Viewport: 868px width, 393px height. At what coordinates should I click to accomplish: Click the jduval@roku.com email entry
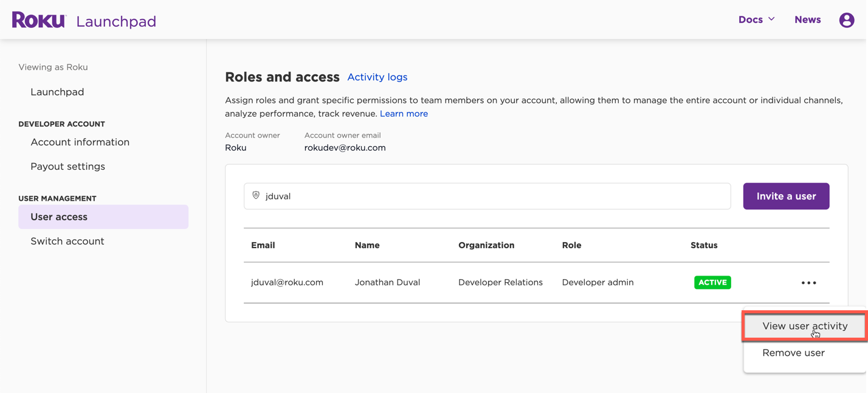[287, 282]
